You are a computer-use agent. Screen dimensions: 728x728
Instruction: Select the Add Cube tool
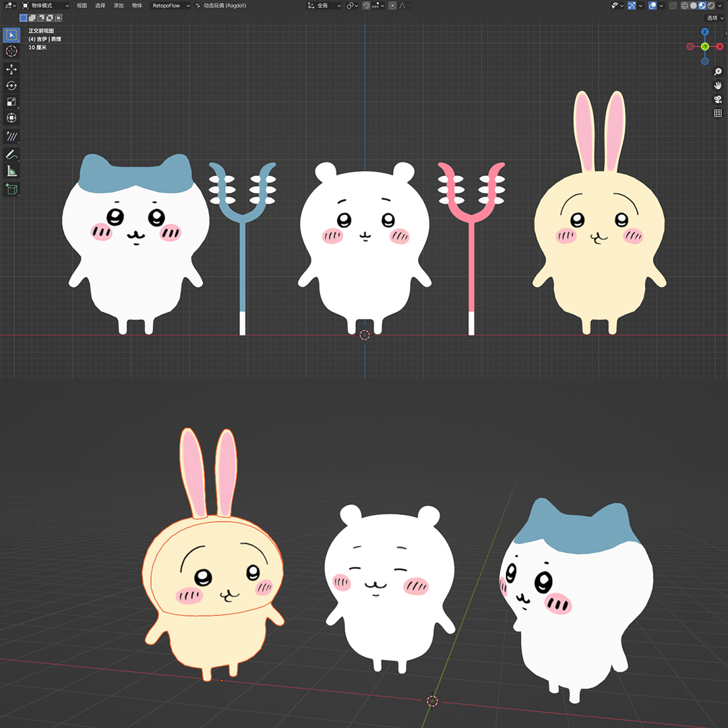[11, 189]
